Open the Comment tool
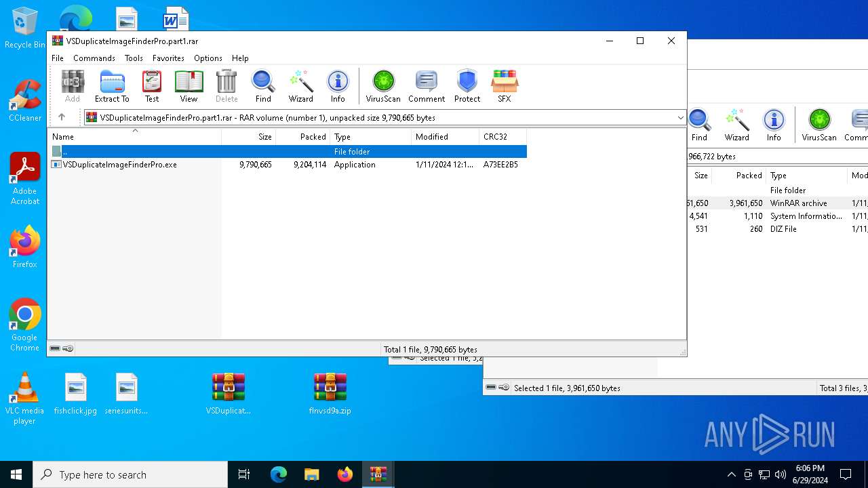 (x=427, y=86)
